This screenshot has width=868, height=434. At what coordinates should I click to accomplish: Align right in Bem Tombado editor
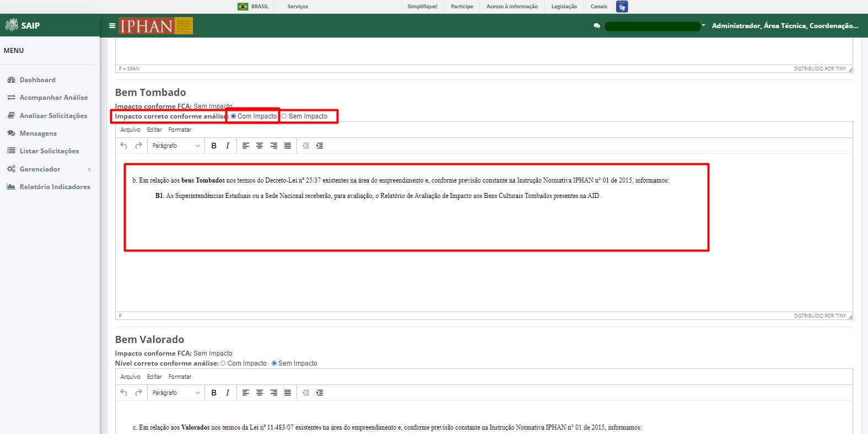click(x=274, y=146)
